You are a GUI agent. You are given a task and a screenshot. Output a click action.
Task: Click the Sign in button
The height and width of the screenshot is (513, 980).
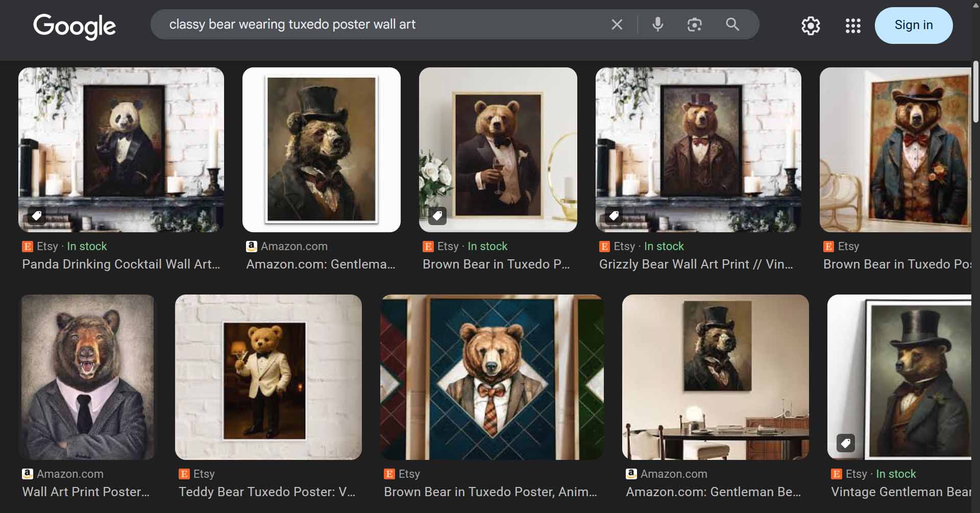click(913, 26)
